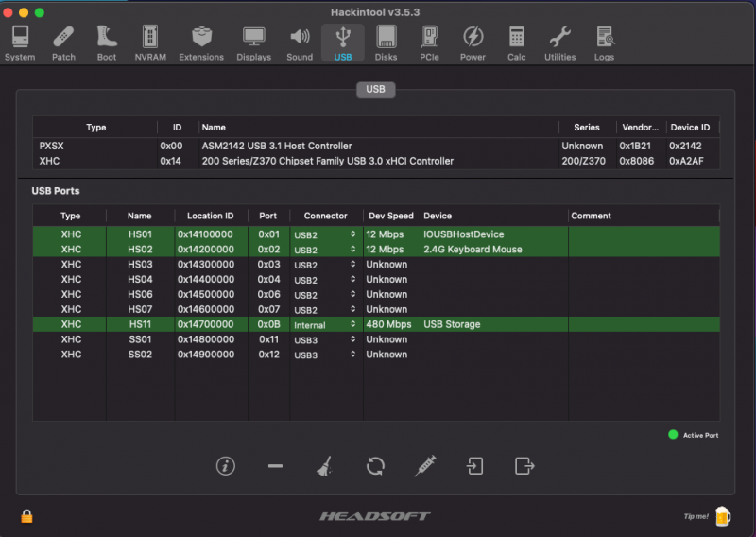Select the ASM2142 USB 3.1 controller row

[276, 146]
